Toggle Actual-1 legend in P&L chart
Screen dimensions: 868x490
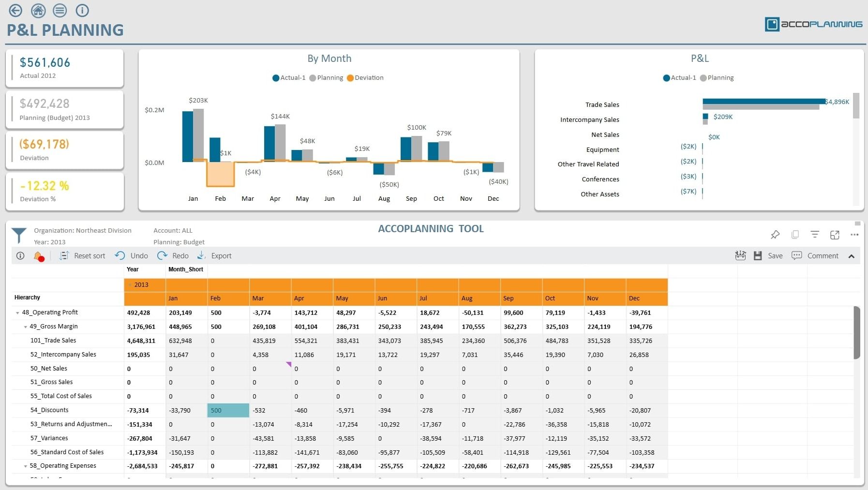click(x=679, y=78)
